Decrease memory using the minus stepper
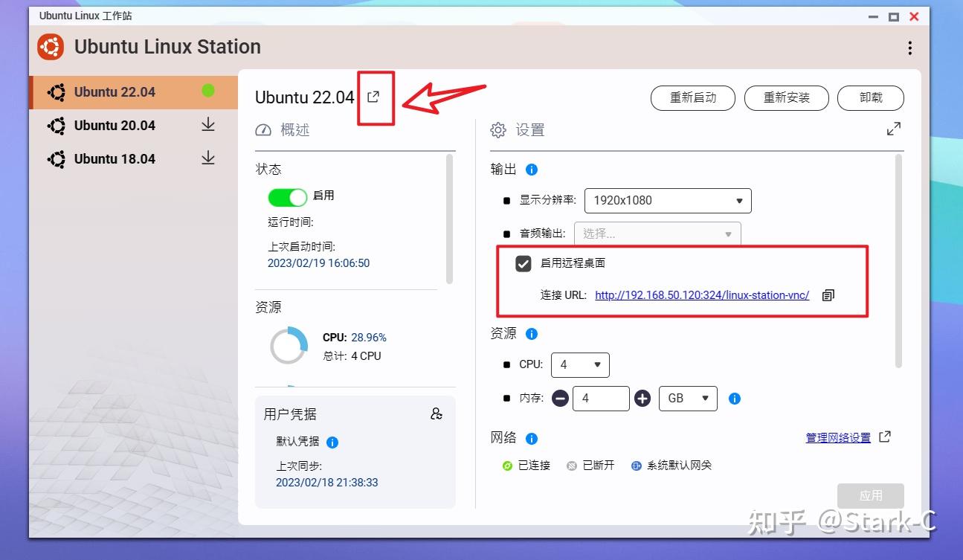Image resolution: width=963 pixels, height=560 pixels. coord(560,398)
